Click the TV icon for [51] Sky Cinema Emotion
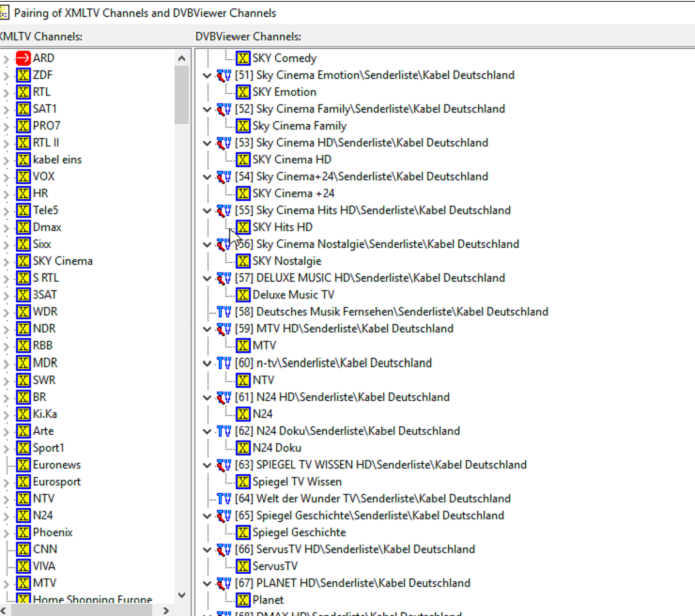695x616 pixels. [224, 75]
